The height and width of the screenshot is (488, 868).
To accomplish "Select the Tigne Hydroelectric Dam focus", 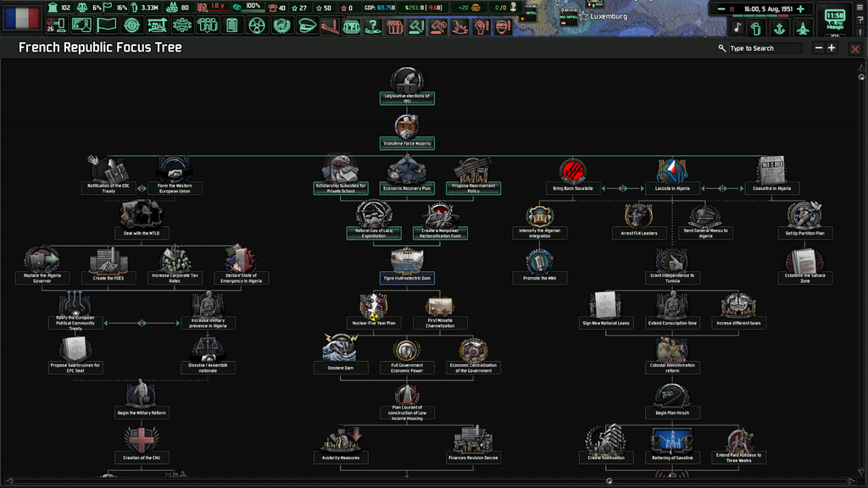I will (407, 264).
